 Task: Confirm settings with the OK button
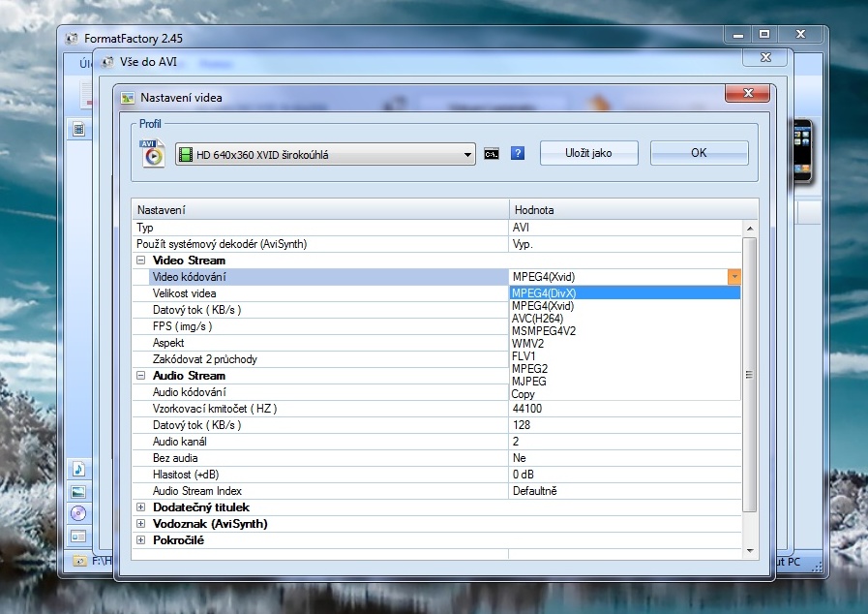point(699,153)
